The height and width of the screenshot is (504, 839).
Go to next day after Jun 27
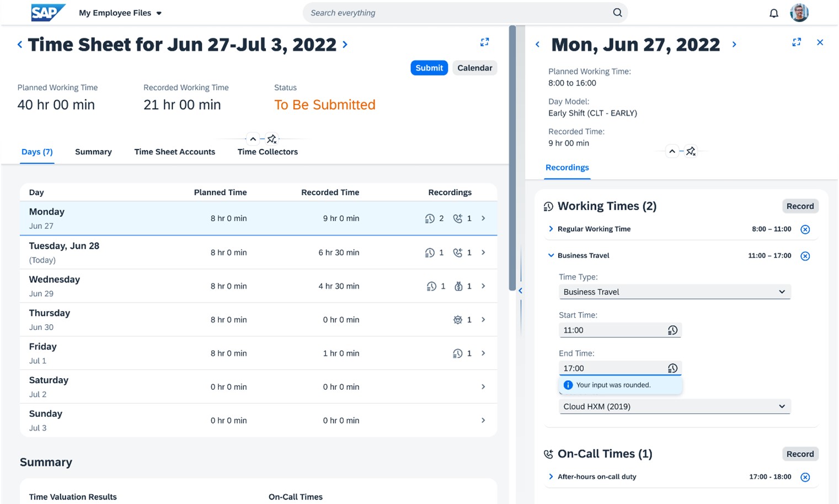pos(734,45)
